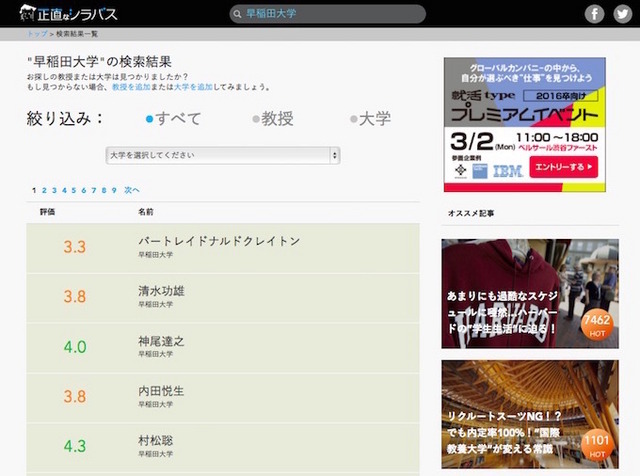
Task: Click the magnifier icon in search bar
Action: [x=236, y=14]
